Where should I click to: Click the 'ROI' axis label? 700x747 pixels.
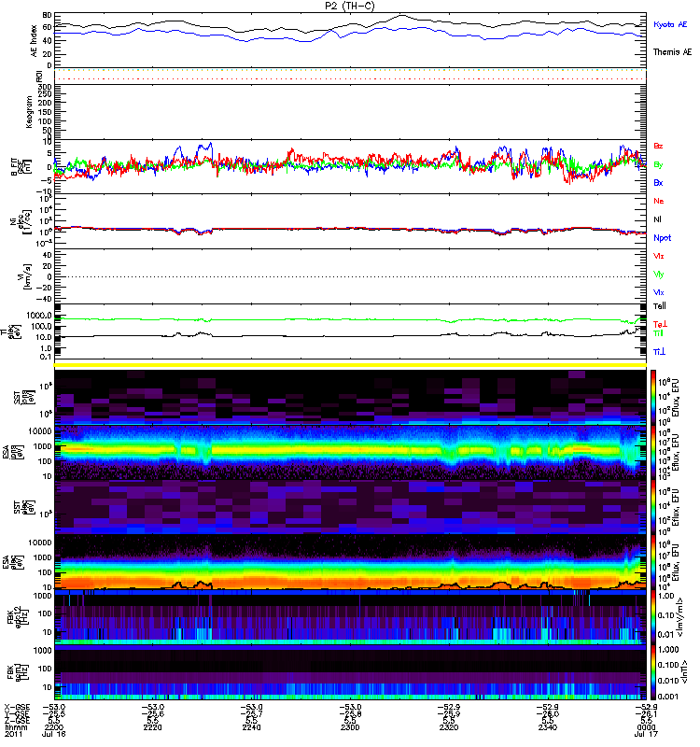(x=39, y=77)
